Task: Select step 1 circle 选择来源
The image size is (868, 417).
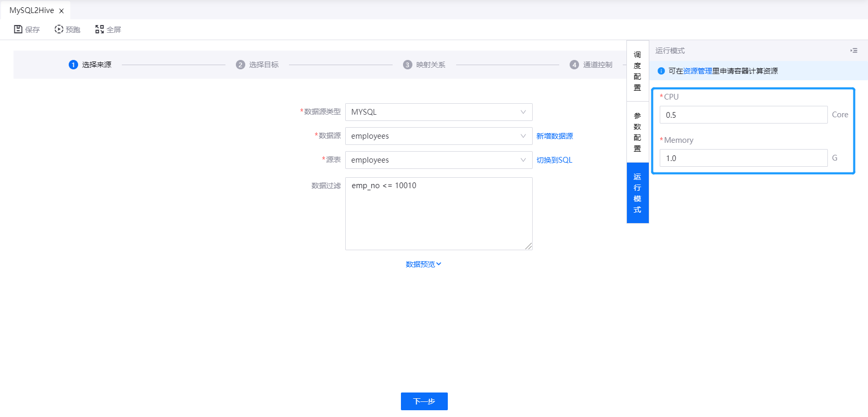Action: [73, 65]
